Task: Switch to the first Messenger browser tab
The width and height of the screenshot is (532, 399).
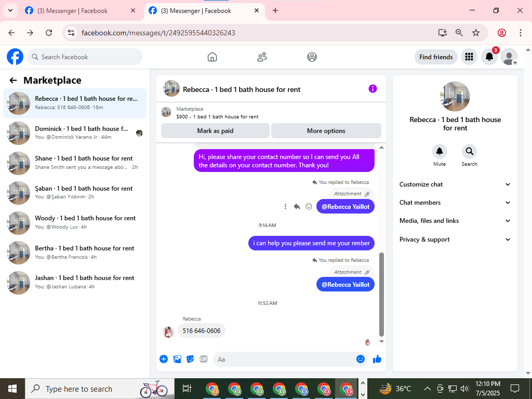Action: pos(81,10)
